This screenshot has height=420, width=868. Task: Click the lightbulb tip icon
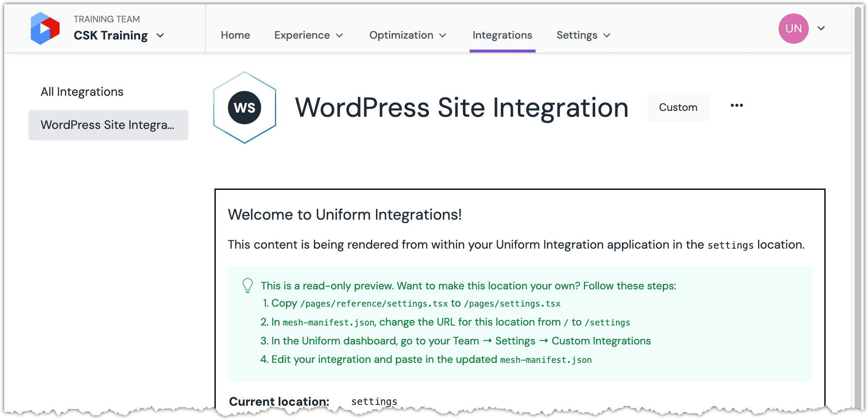tap(248, 286)
